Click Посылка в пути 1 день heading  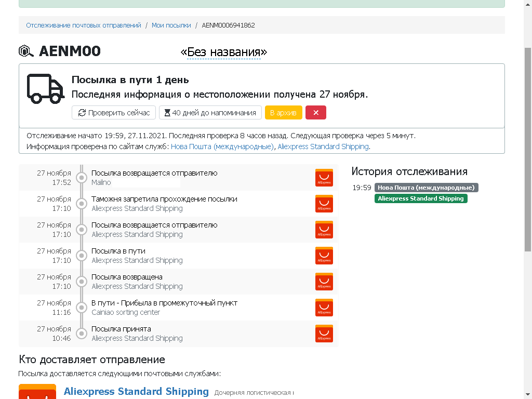point(130,80)
